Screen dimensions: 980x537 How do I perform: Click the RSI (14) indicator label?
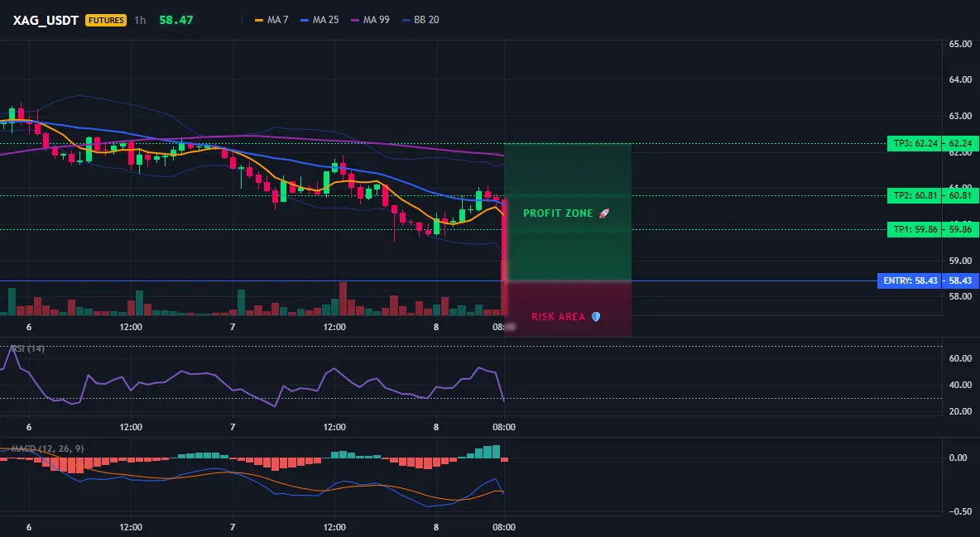[x=27, y=348]
